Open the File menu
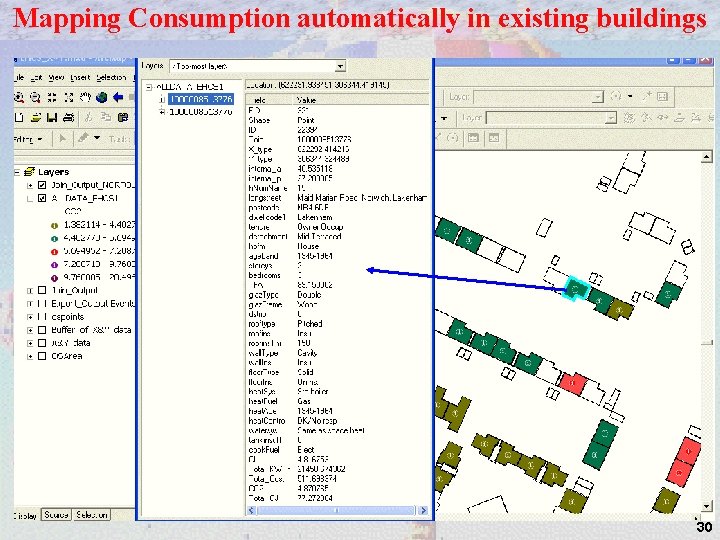This screenshot has height=540, width=720. [19, 77]
